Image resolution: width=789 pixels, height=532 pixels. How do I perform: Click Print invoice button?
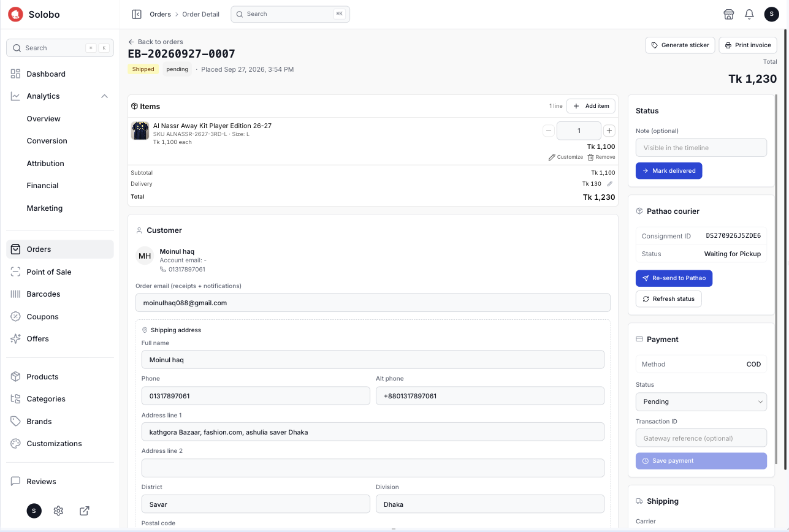pos(748,45)
